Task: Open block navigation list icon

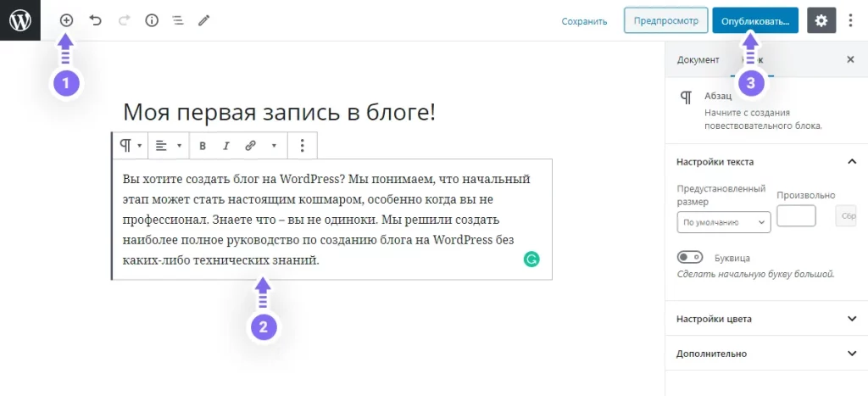Action: tap(178, 20)
